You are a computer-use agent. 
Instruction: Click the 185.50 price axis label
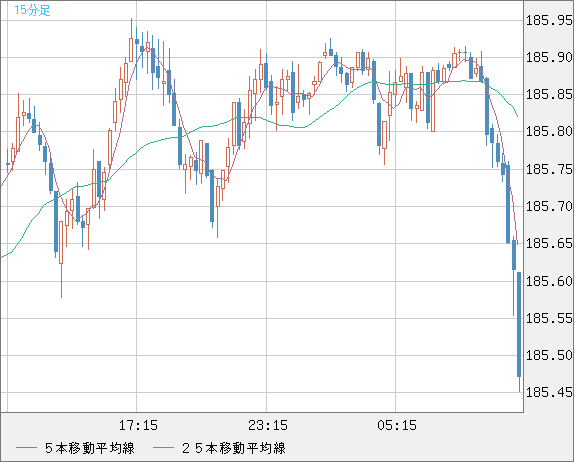click(549, 355)
